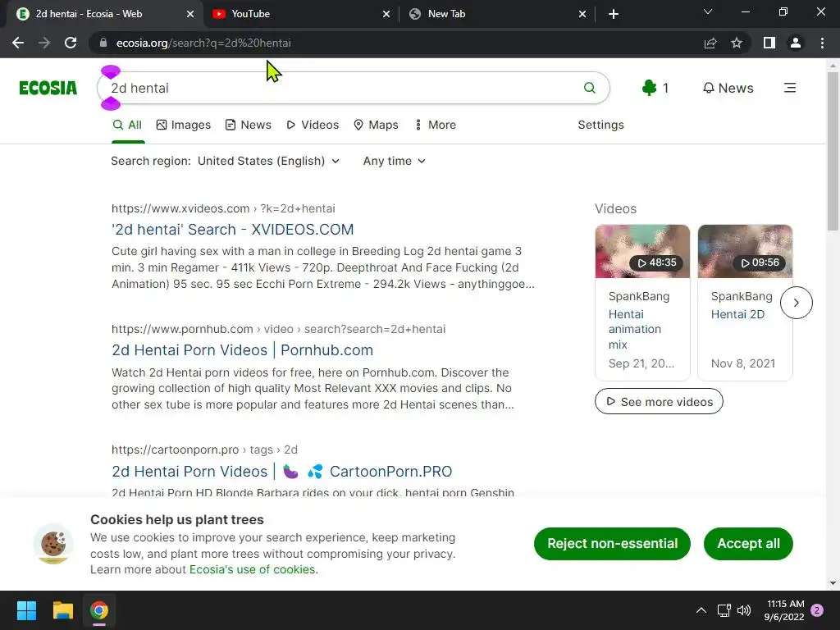Click the share page icon
Image resolution: width=840 pixels, height=630 pixels.
(x=710, y=43)
